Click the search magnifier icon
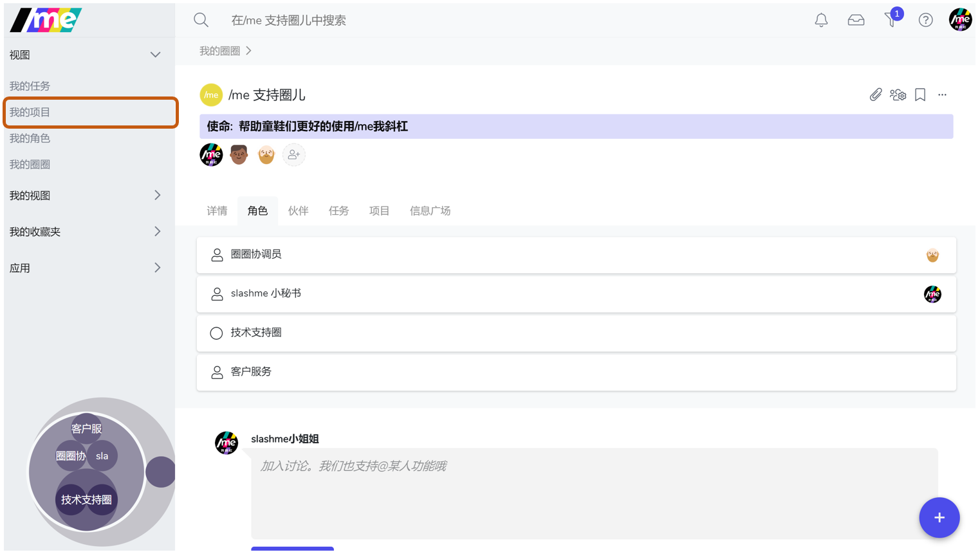This screenshot has width=980, height=559. coord(201,20)
